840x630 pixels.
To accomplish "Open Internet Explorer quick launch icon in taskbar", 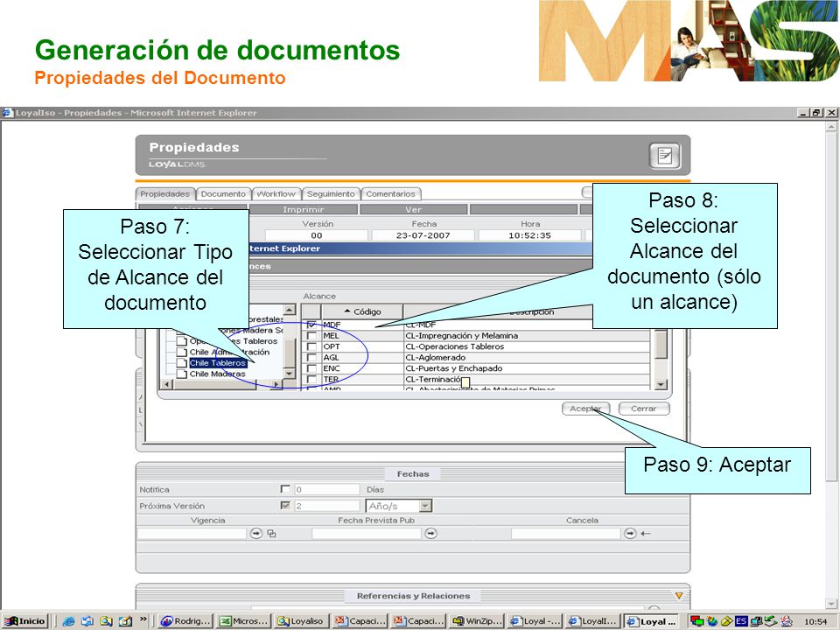I will (x=68, y=621).
